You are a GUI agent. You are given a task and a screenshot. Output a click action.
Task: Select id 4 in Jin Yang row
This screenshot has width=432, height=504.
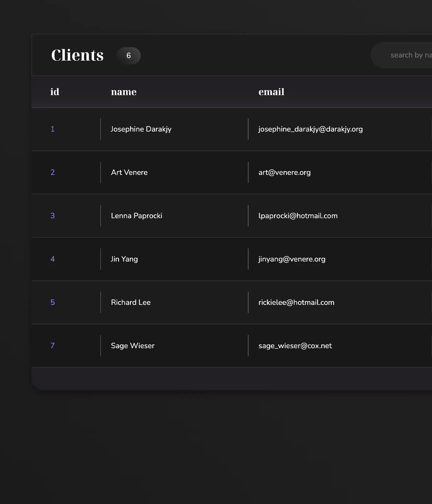(x=53, y=259)
